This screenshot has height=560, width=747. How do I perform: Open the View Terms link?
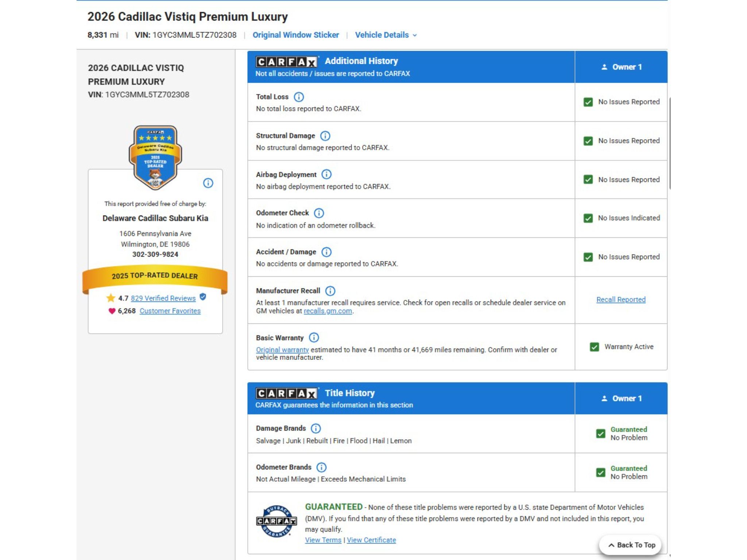pyautogui.click(x=323, y=540)
